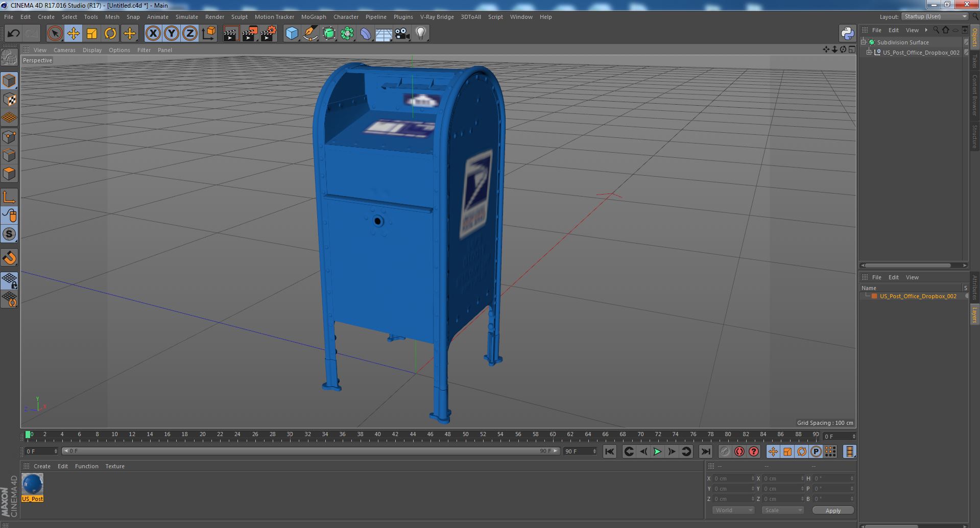Toggle X axis lock
Screen dimensions: 980x528
coord(153,34)
